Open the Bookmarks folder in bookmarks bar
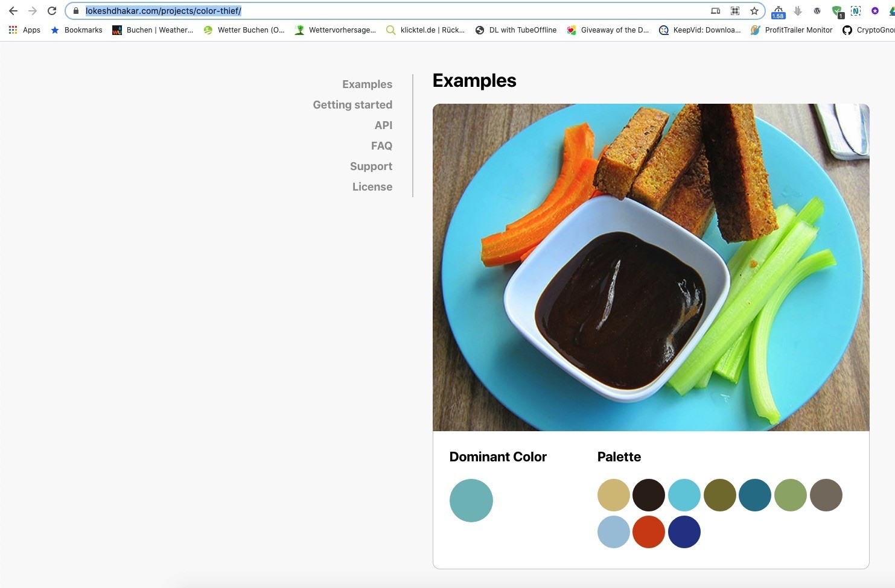This screenshot has width=895, height=588. coord(76,30)
